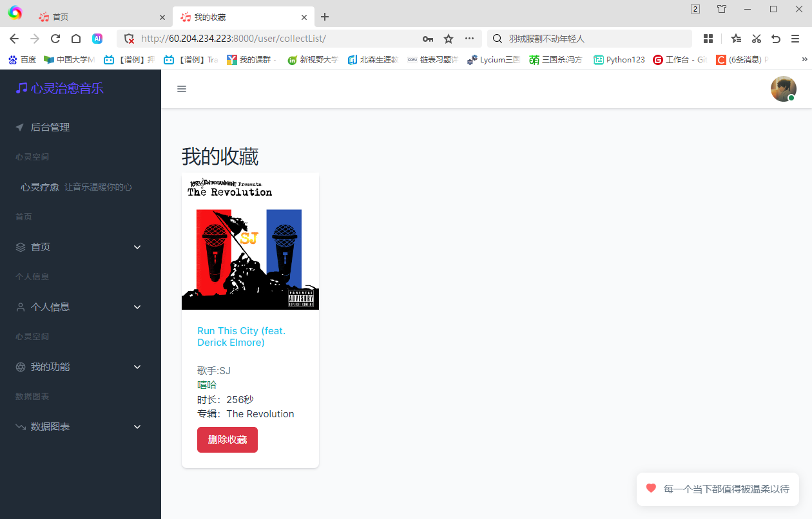This screenshot has width=812, height=519.
Task: Open saved password key icon
Action: [428, 39]
